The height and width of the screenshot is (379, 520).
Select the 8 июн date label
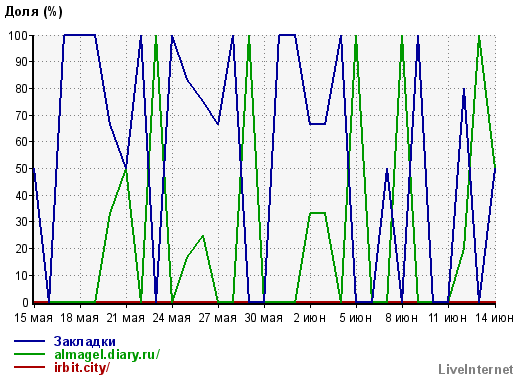pyautogui.click(x=402, y=318)
